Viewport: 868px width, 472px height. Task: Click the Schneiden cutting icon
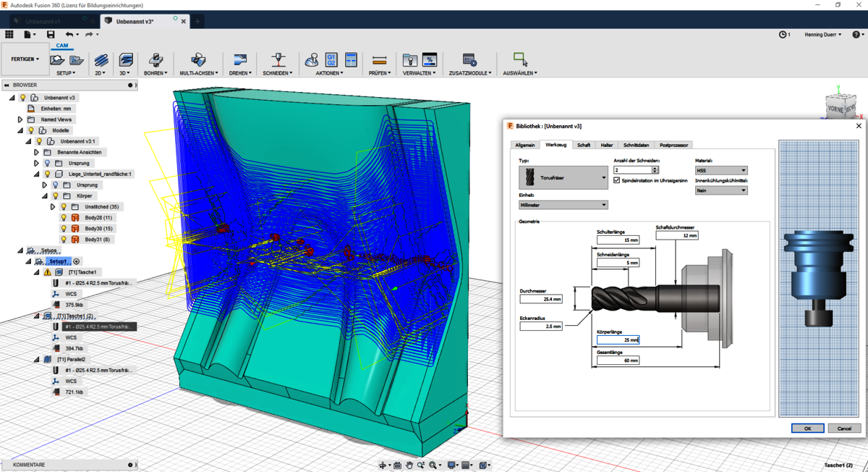pos(278,60)
